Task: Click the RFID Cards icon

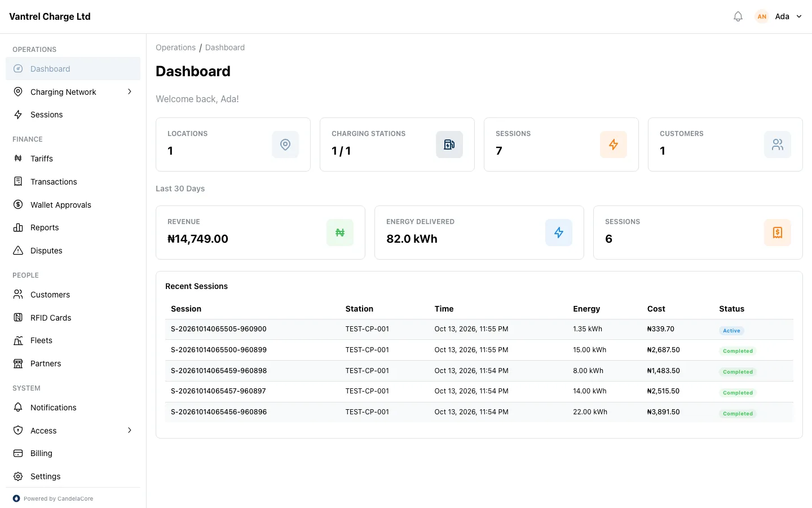Action: click(18, 318)
